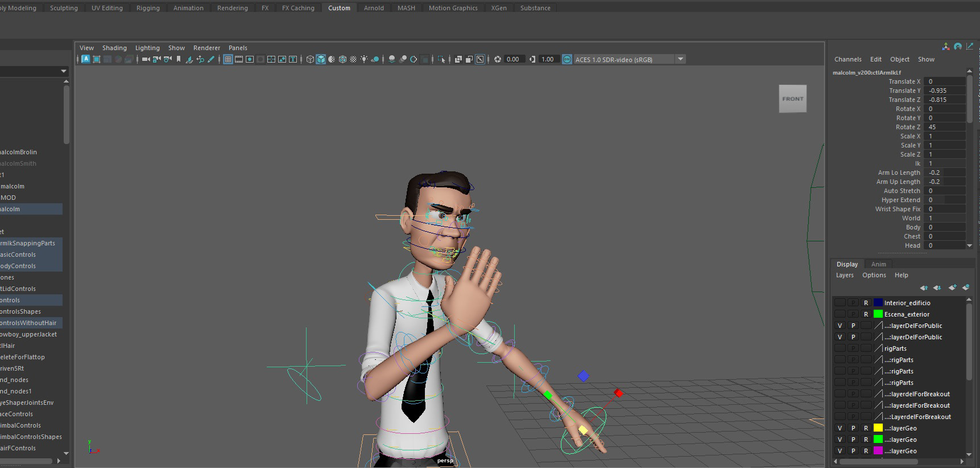Toggle the safe title icon
The width and height of the screenshot is (980, 468).
[293, 59]
